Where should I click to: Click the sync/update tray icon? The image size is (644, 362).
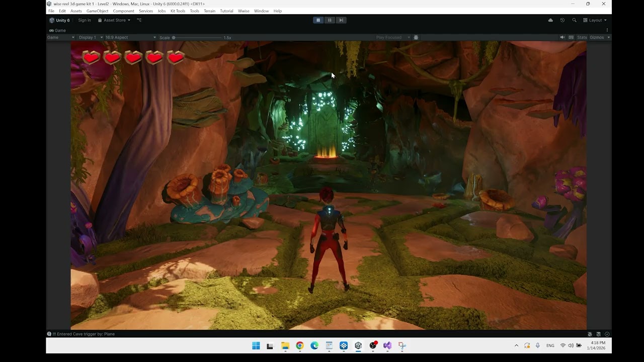[527, 345]
